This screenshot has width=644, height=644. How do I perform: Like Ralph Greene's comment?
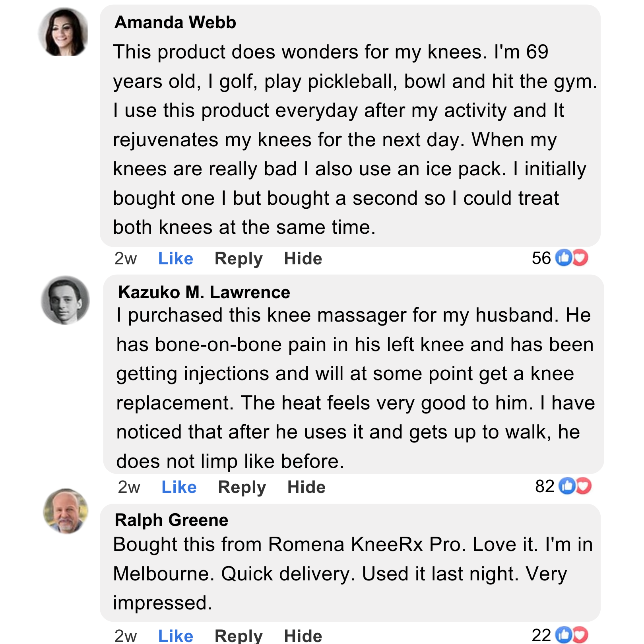tap(176, 636)
